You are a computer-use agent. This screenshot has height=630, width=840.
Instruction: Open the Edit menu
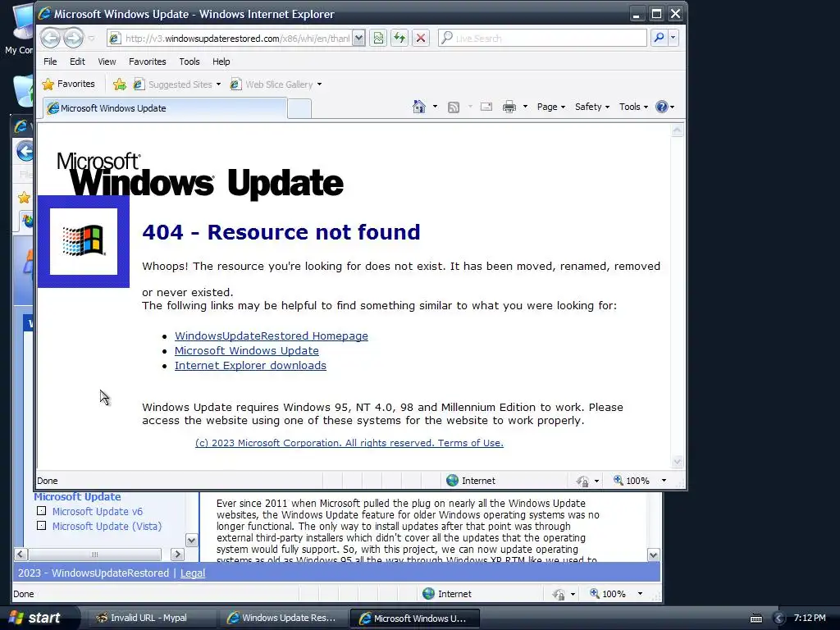(77, 62)
